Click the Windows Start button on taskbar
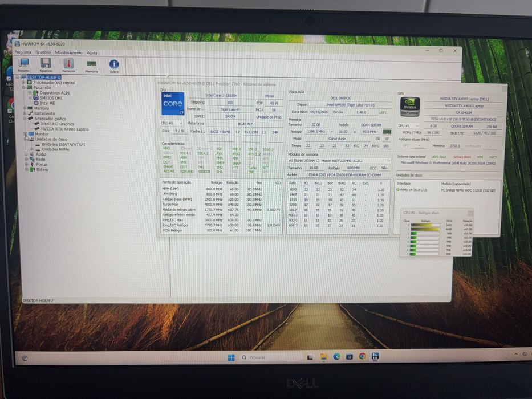The width and height of the screenshot is (532, 399). pyautogui.click(x=232, y=357)
